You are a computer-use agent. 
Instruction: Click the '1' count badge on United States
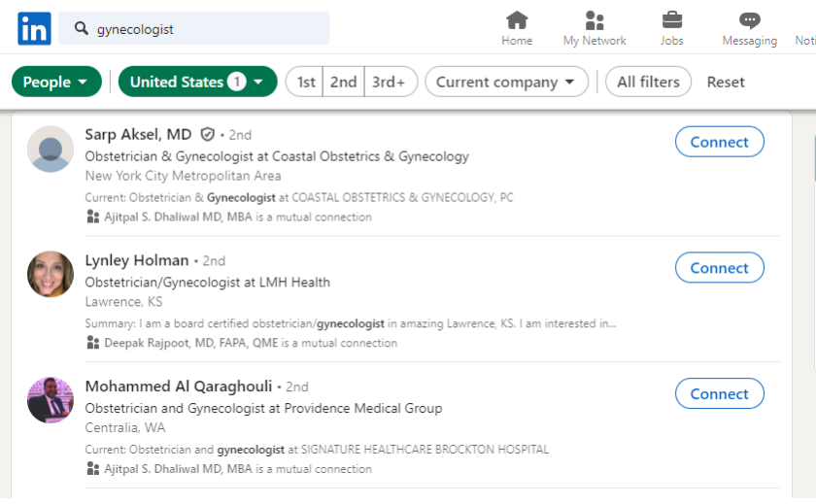237,82
